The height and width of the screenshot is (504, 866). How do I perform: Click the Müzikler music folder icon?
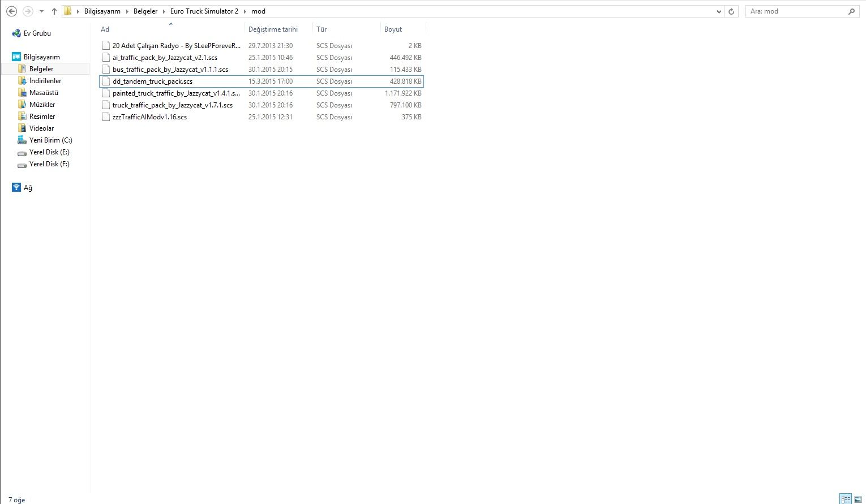coord(22,105)
